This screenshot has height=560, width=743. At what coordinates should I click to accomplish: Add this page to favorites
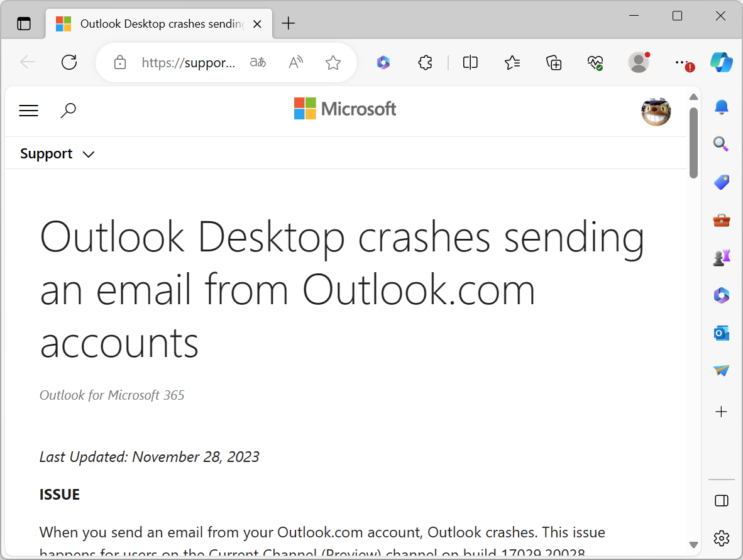[x=333, y=62]
